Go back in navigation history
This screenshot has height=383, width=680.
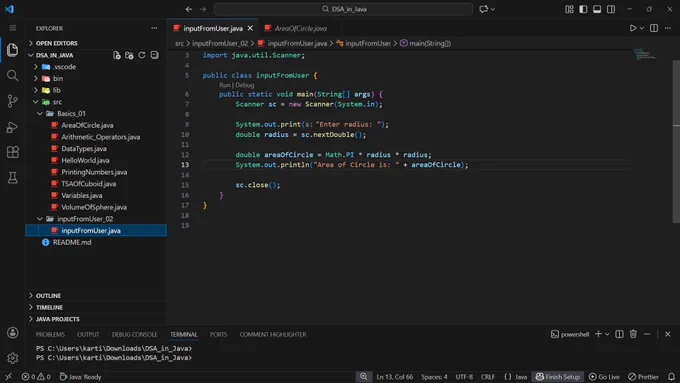[189, 9]
